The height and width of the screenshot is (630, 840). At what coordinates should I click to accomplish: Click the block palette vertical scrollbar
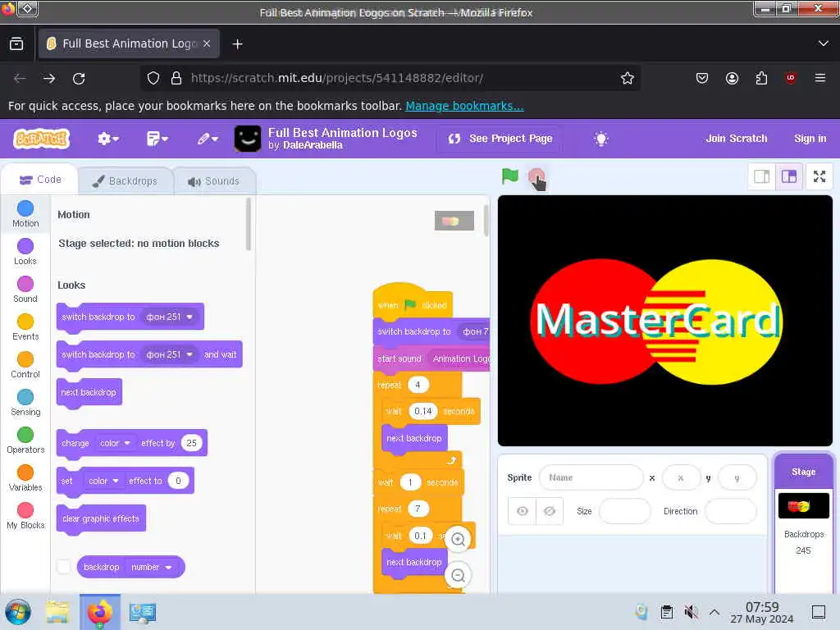pyautogui.click(x=248, y=224)
